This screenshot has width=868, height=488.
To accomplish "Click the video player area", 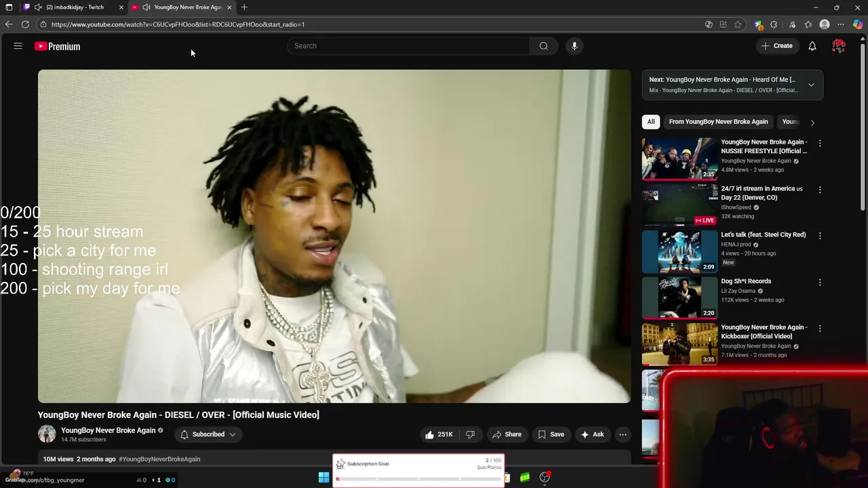I will click(x=334, y=237).
